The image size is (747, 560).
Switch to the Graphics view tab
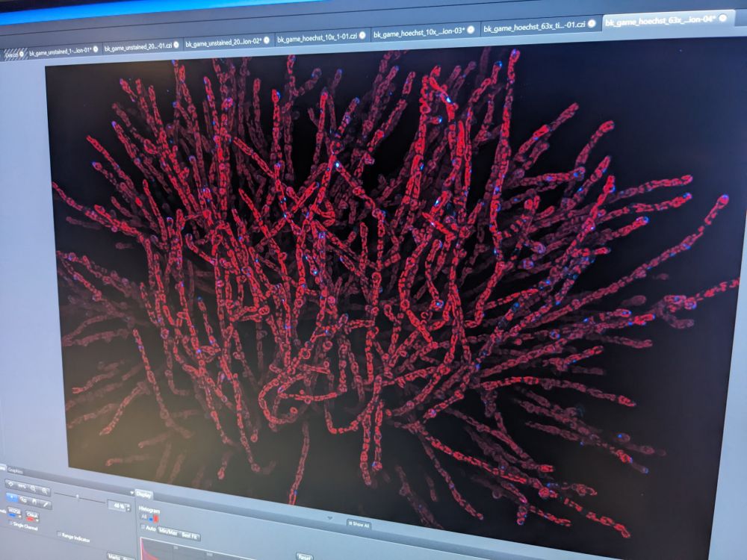15,471
